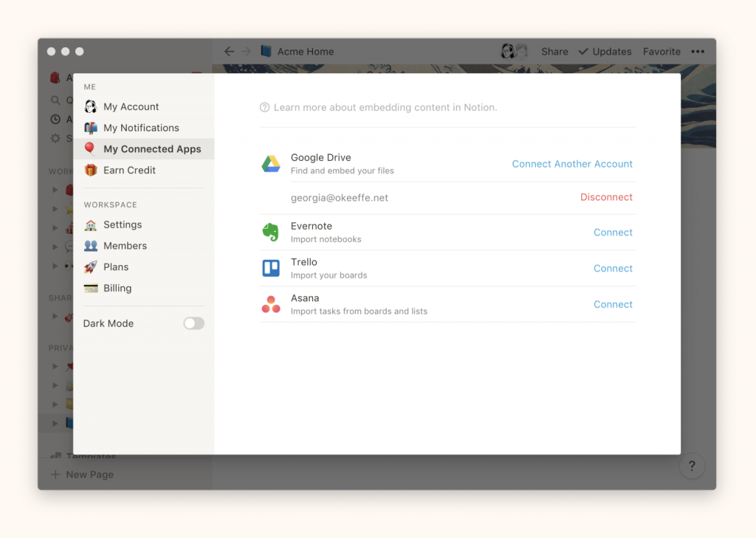Click the Evernote elephant icon

[x=271, y=232]
